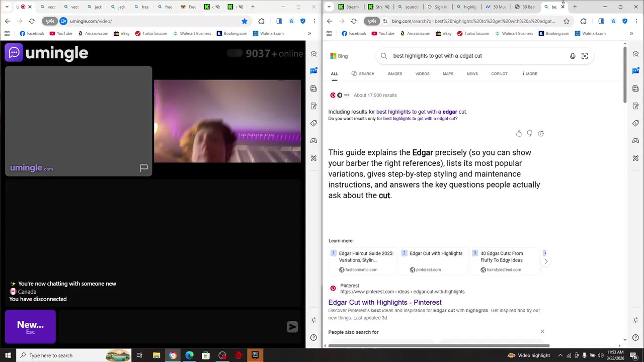Close People also search for section
The image size is (644, 362).
coord(542,332)
